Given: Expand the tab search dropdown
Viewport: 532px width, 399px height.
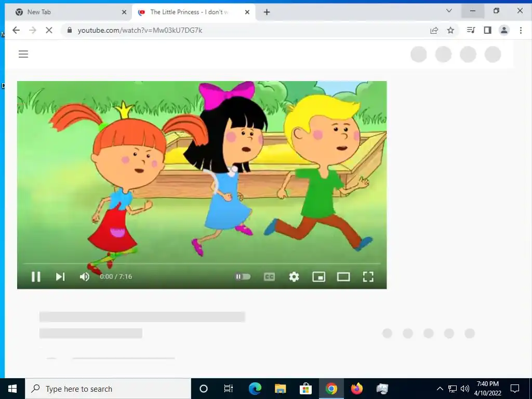Looking at the screenshot, I should pos(449,11).
